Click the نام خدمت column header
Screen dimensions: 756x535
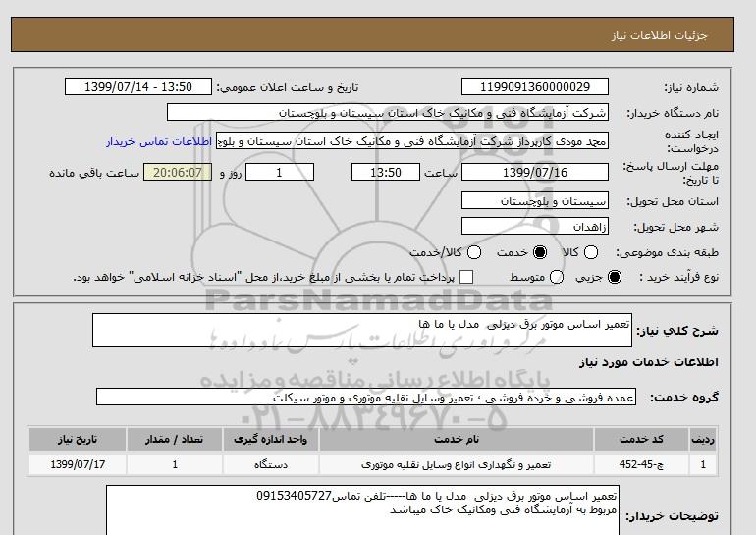point(457,439)
